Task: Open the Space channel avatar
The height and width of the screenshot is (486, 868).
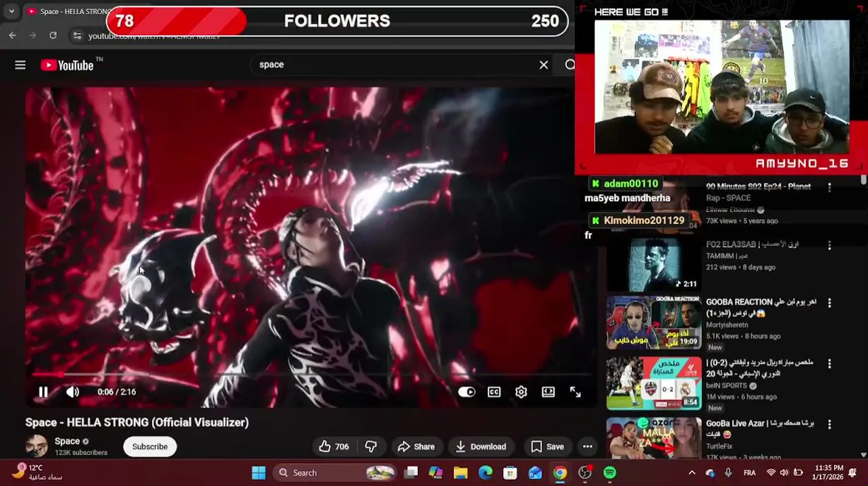Action: coord(36,446)
